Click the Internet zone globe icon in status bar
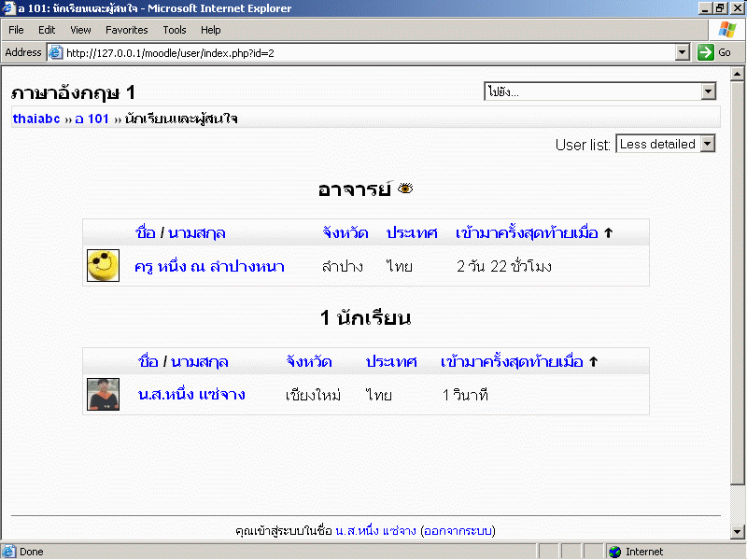The height and width of the screenshot is (560, 747). click(614, 552)
